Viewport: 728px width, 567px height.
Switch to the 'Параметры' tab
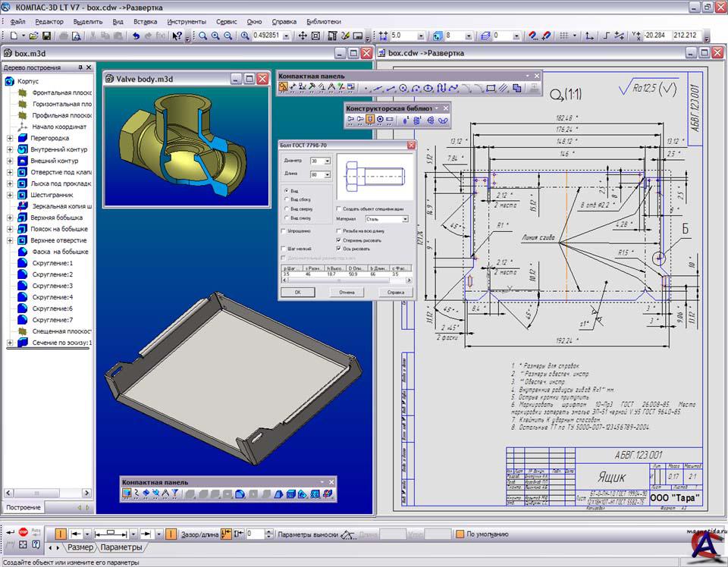pyautogui.click(x=121, y=547)
